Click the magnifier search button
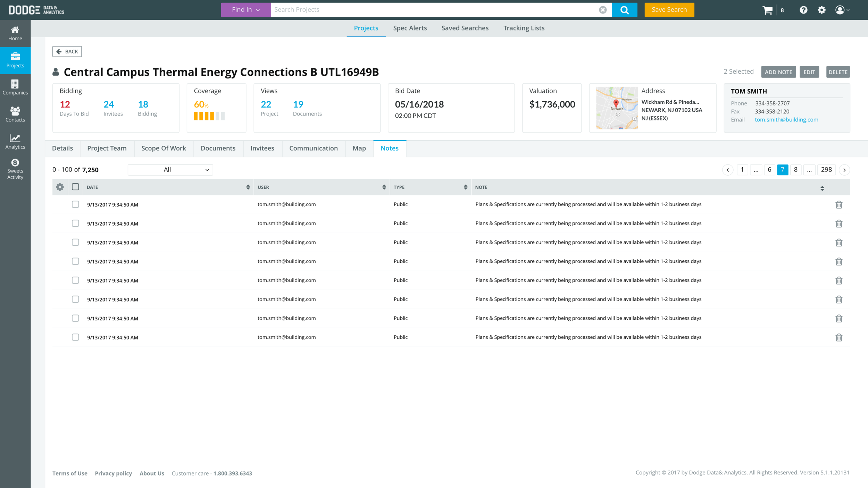Image resolution: width=868 pixels, height=488 pixels. [624, 10]
